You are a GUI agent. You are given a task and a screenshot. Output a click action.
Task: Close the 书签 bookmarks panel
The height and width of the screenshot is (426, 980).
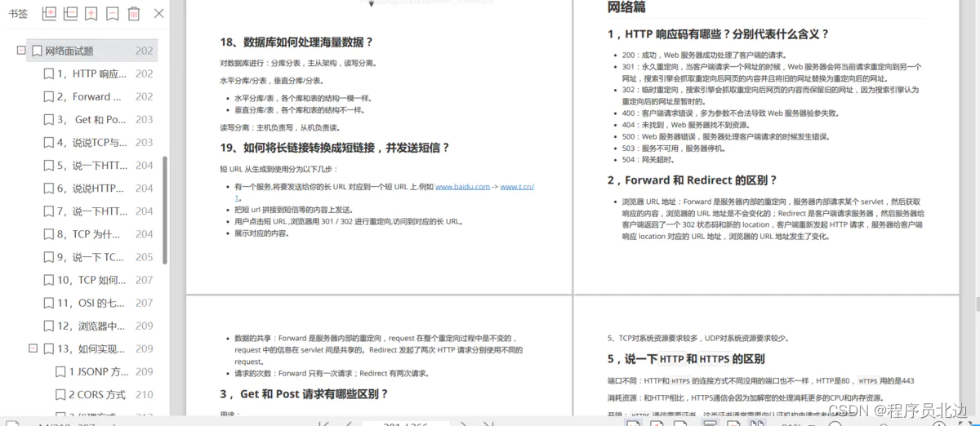click(x=158, y=13)
